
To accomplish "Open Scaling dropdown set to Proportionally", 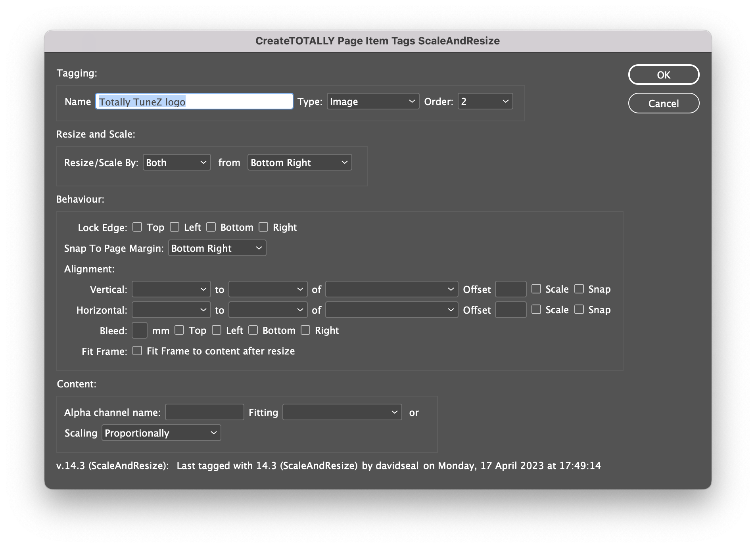I will point(161,433).
